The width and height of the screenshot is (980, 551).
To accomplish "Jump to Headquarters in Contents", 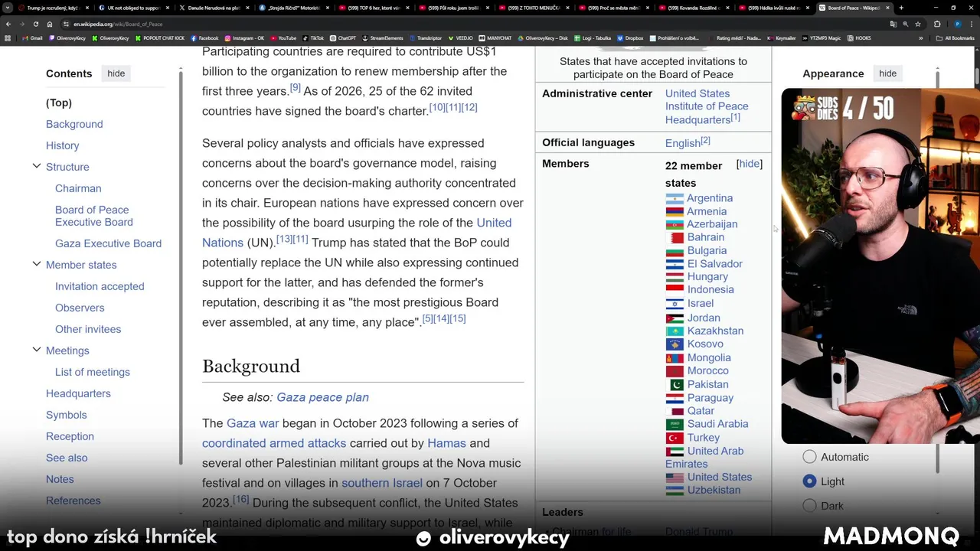I will click(x=78, y=393).
